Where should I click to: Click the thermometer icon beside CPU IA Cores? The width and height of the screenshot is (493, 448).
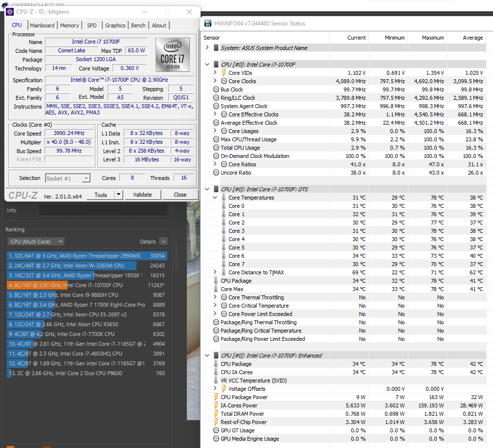(x=216, y=372)
